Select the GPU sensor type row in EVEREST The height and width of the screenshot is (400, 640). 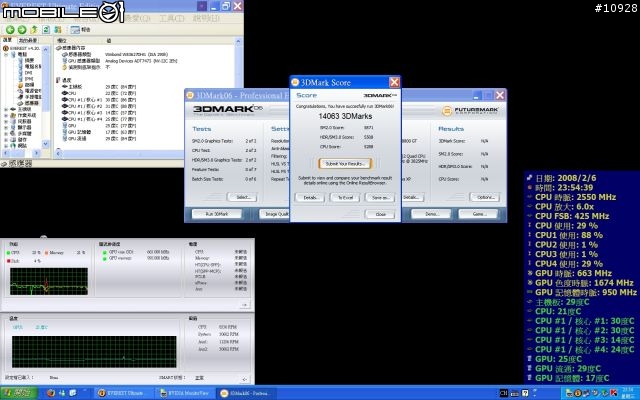(119, 61)
